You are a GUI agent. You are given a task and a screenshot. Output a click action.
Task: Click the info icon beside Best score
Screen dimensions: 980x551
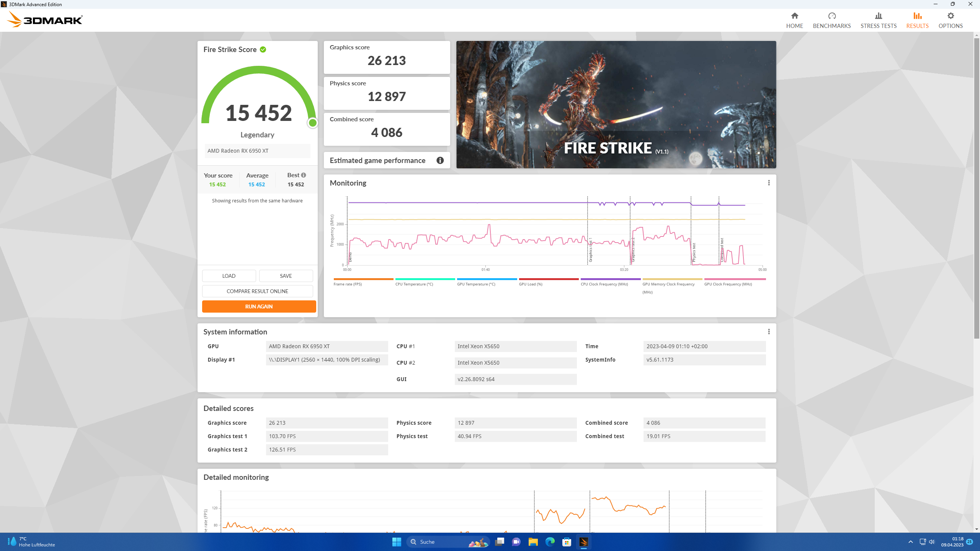tap(304, 175)
